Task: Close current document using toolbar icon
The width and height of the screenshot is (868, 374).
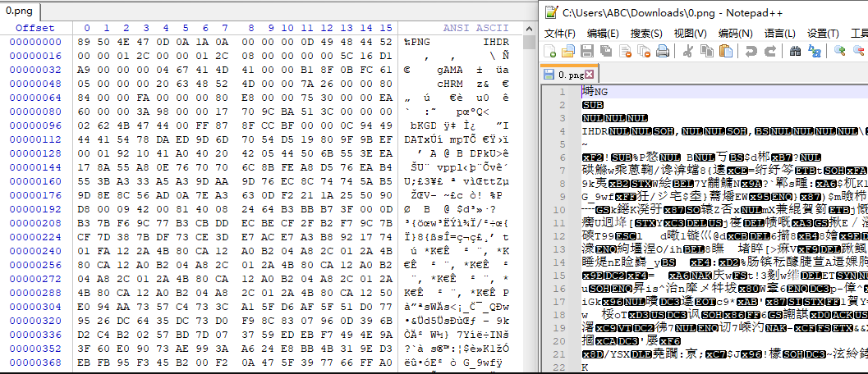Action: point(626,52)
